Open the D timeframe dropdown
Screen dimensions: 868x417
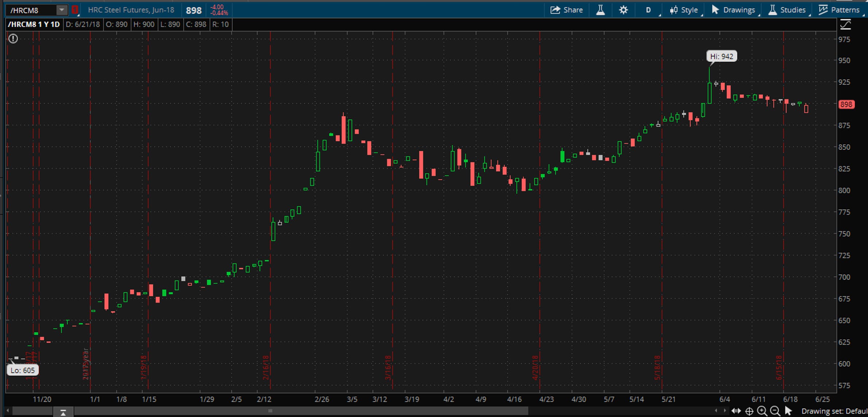[x=648, y=10]
